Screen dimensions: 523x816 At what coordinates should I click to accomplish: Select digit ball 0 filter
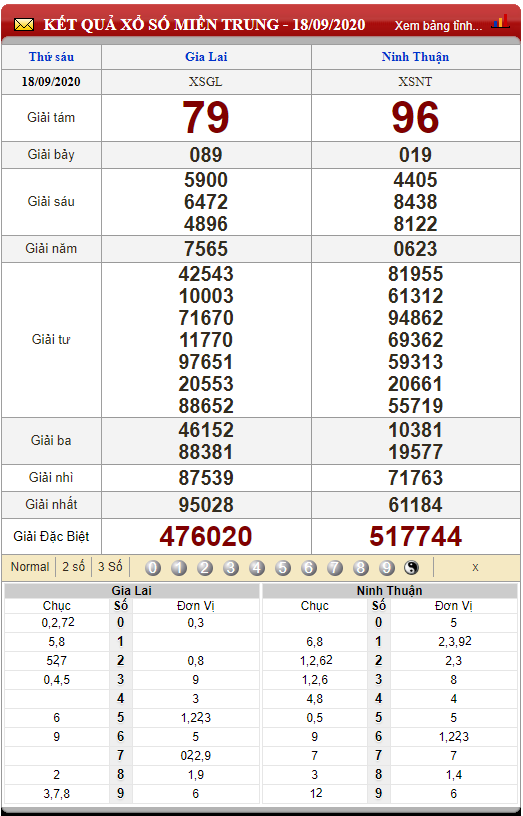coord(153,568)
